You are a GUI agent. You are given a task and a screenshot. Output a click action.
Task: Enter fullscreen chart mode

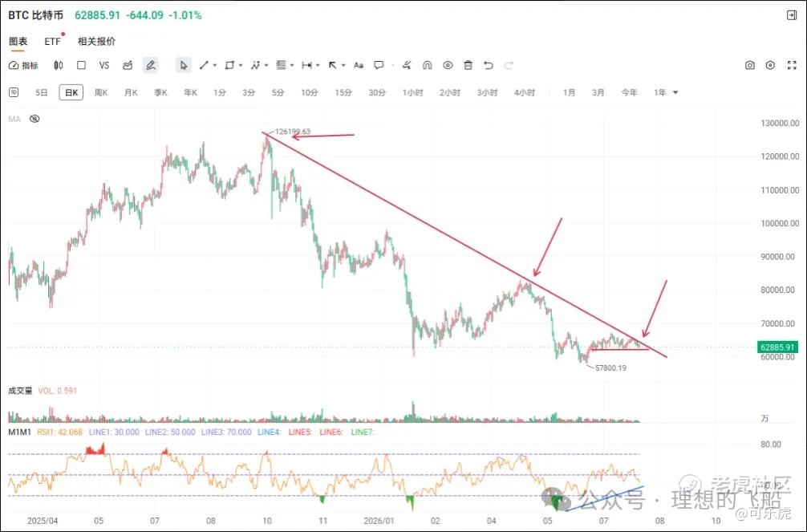click(x=792, y=66)
